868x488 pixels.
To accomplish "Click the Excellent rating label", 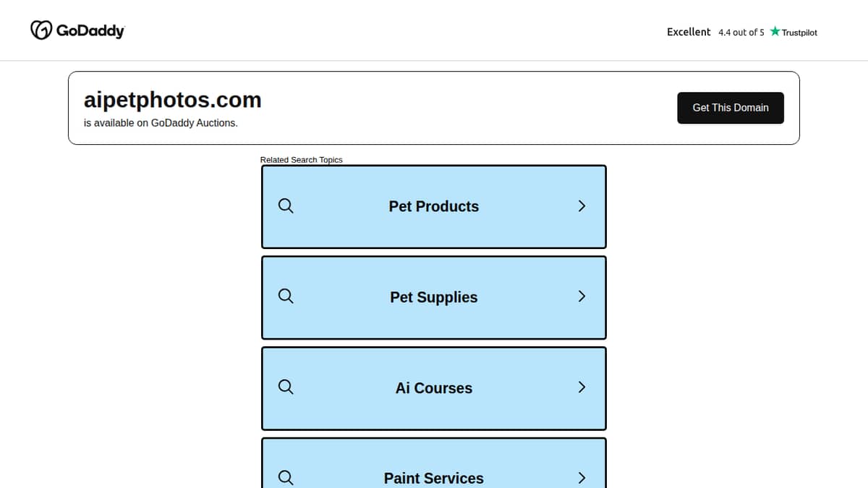I will point(689,32).
